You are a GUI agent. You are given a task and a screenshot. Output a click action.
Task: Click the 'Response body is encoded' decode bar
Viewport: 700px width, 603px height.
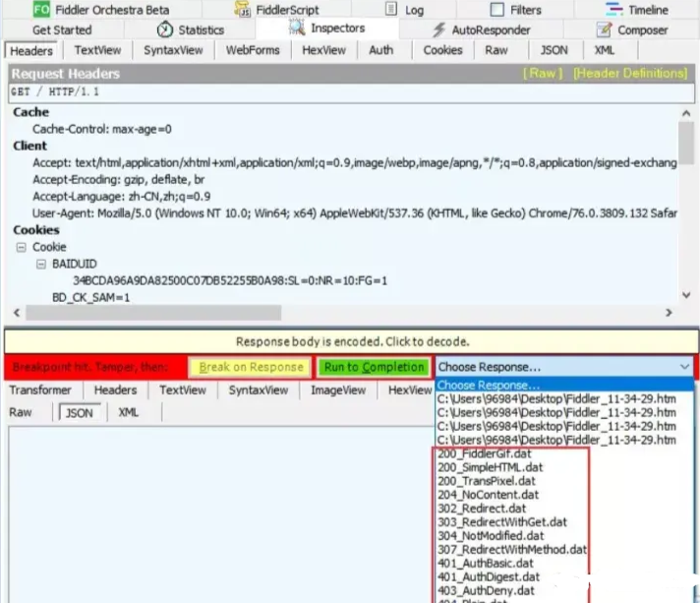(x=352, y=341)
